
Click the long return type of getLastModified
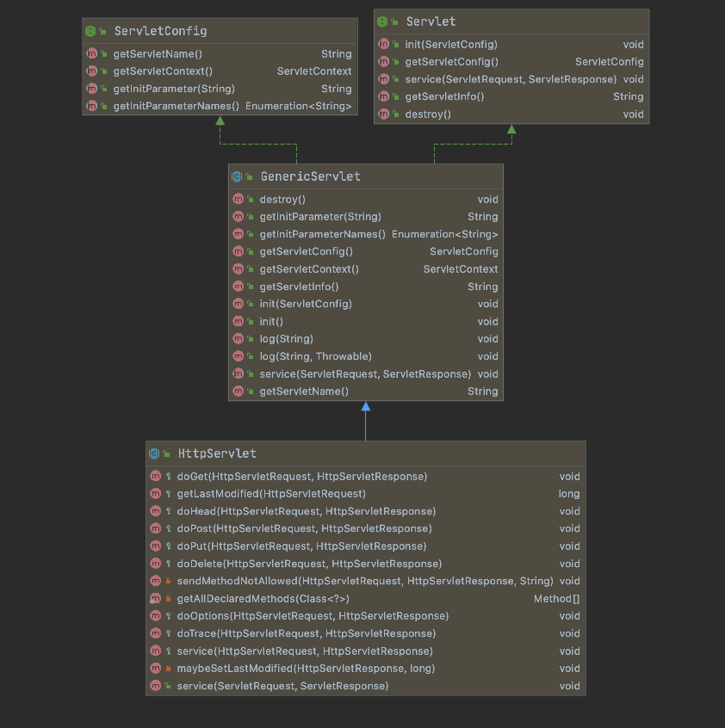569,494
